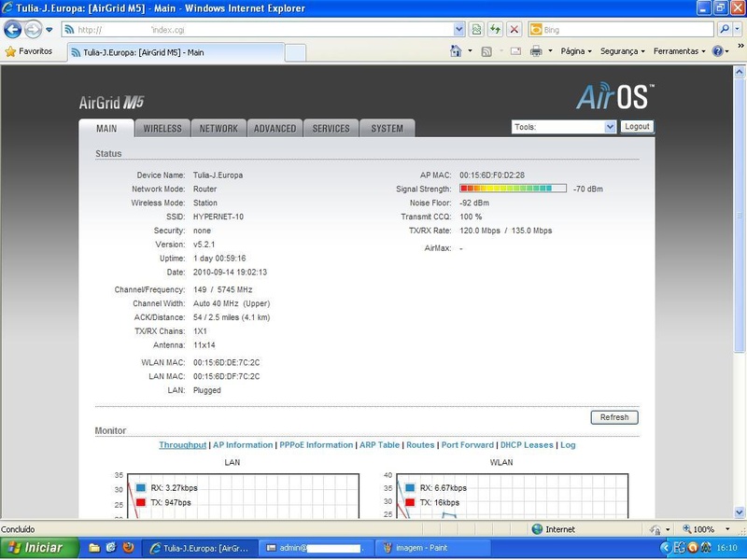Open the folder quick launch icon
The height and width of the screenshot is (560, 747).
pos(94,548)
